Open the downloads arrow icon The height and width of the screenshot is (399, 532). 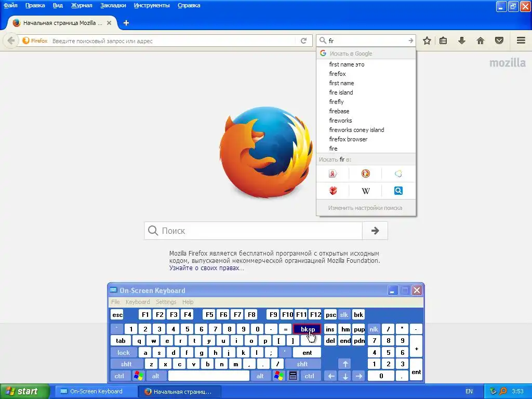pos(462,41)
